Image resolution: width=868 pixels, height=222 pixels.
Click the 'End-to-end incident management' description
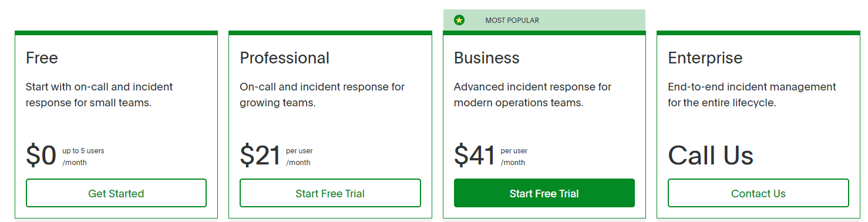752,95
